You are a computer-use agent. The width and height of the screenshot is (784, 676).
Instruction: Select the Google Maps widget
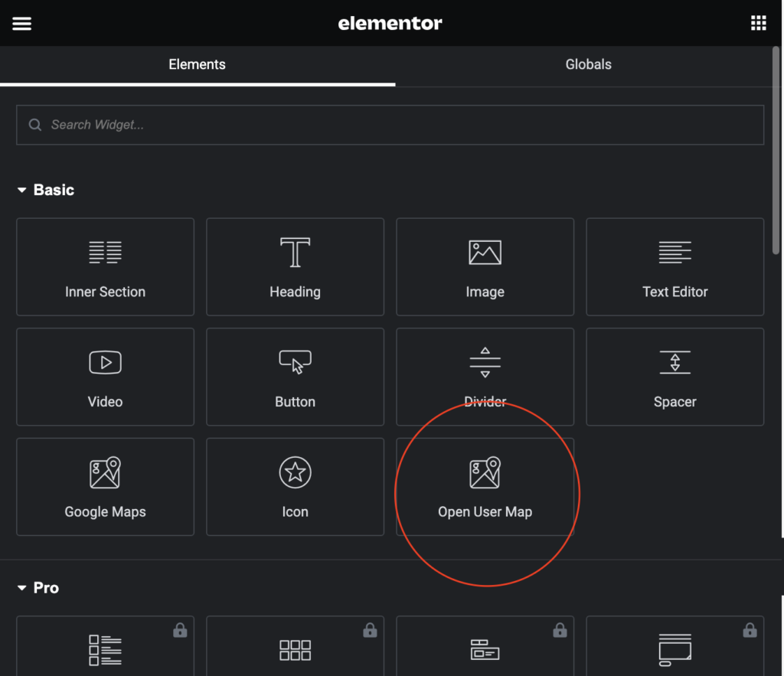pyautogui.click(x=105, y=486)
